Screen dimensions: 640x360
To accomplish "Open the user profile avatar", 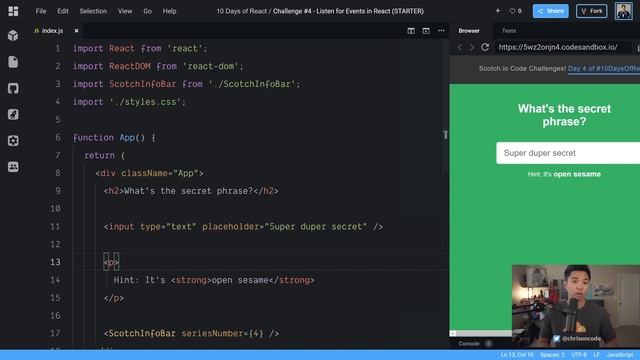I will [623, 11].
